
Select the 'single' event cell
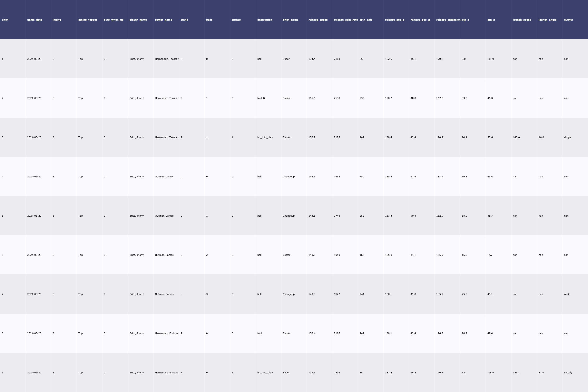(567, 137)
